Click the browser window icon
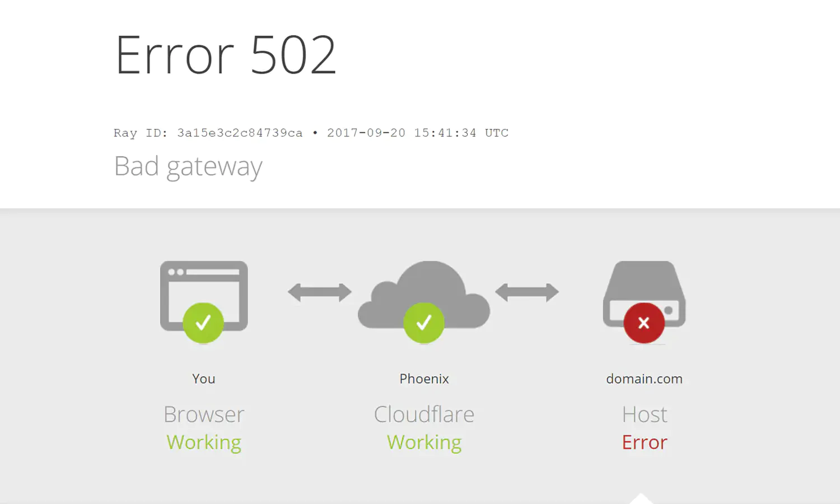 pyautogui.click(x=204, y=296)
